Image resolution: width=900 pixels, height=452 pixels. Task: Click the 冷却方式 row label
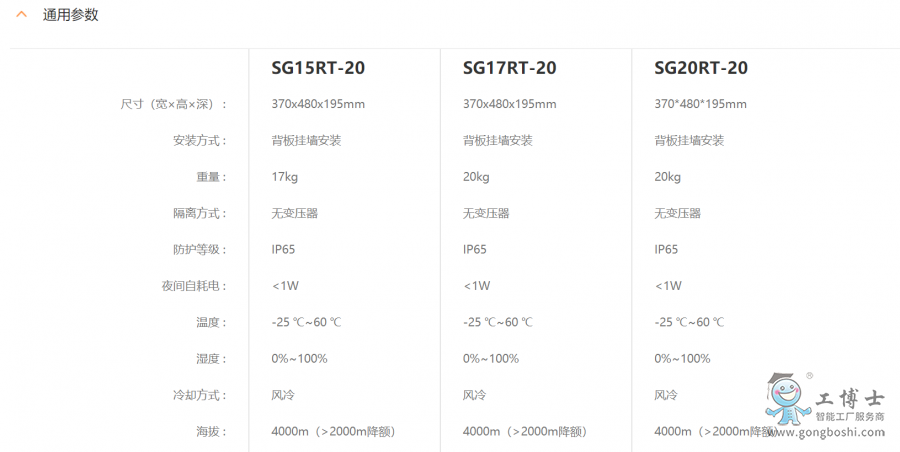200,395
